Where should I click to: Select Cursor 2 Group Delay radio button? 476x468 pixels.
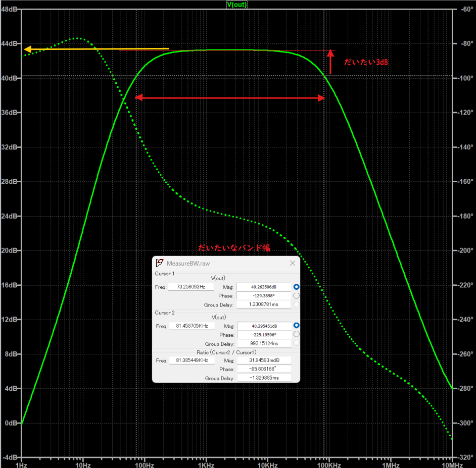coord(296,343)
